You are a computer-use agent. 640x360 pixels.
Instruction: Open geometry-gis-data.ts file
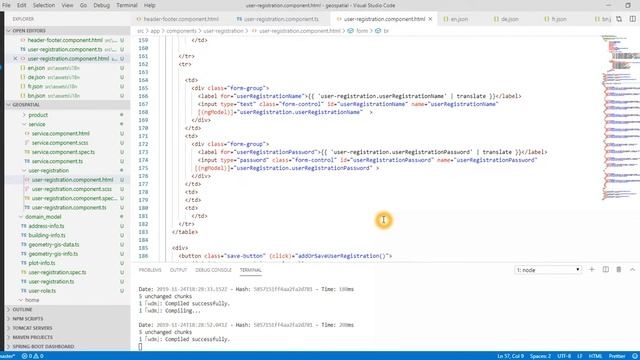coord(54,245)
